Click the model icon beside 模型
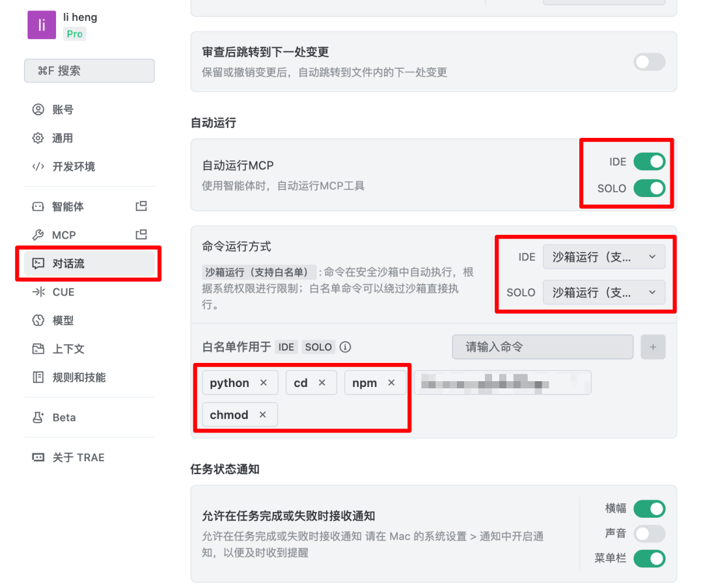Image resolution: width=703 pixels, height=588 pixels. point(38,321)
